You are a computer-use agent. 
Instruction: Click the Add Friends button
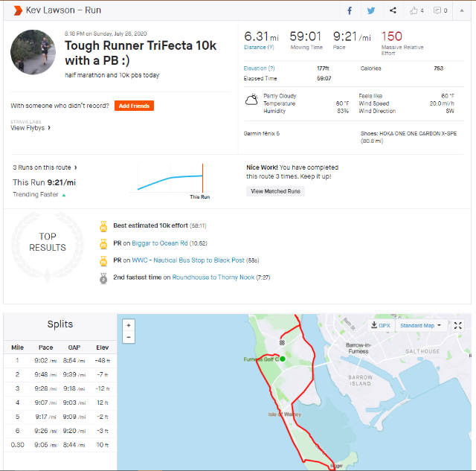point(134,106)
